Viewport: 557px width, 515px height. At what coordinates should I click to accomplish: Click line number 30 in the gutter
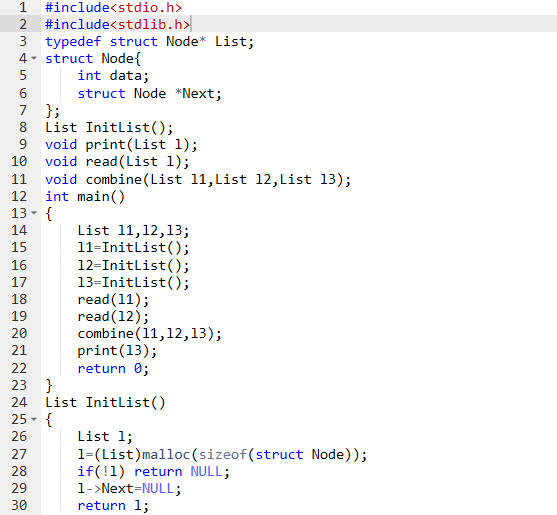(x=19, y=505)
